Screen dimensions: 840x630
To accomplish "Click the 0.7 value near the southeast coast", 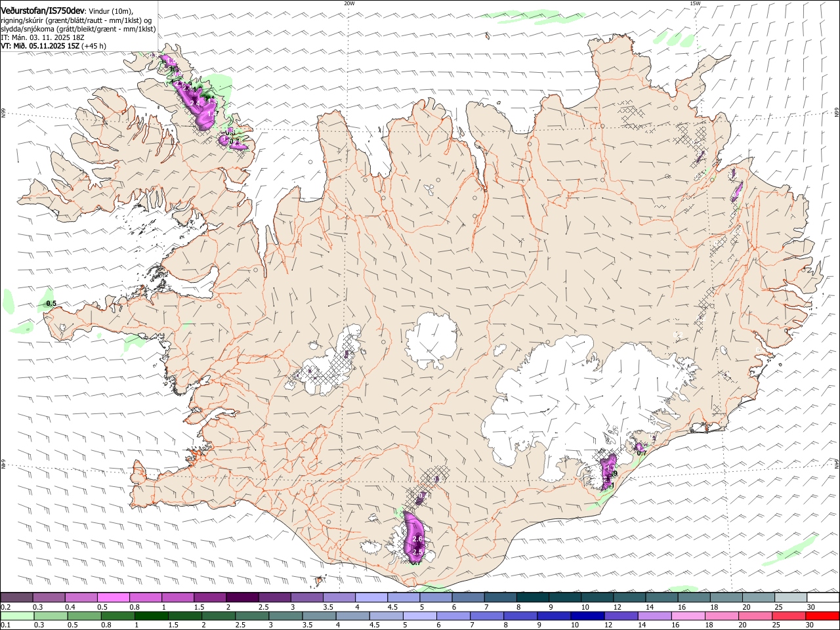I will tap(642, 452).
